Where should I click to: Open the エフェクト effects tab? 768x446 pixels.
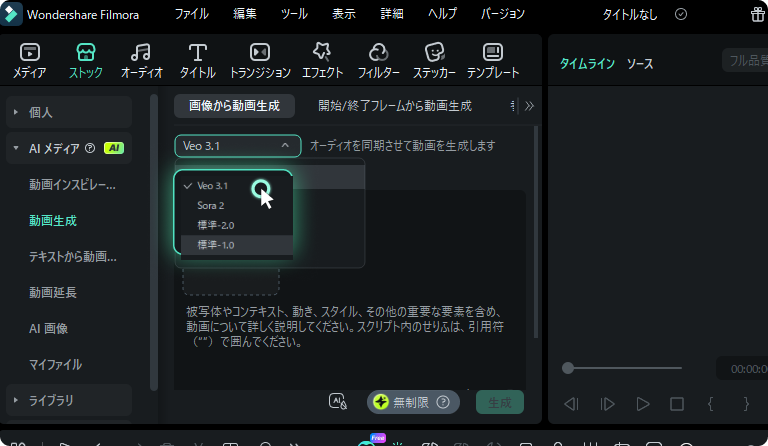point(322,61)
